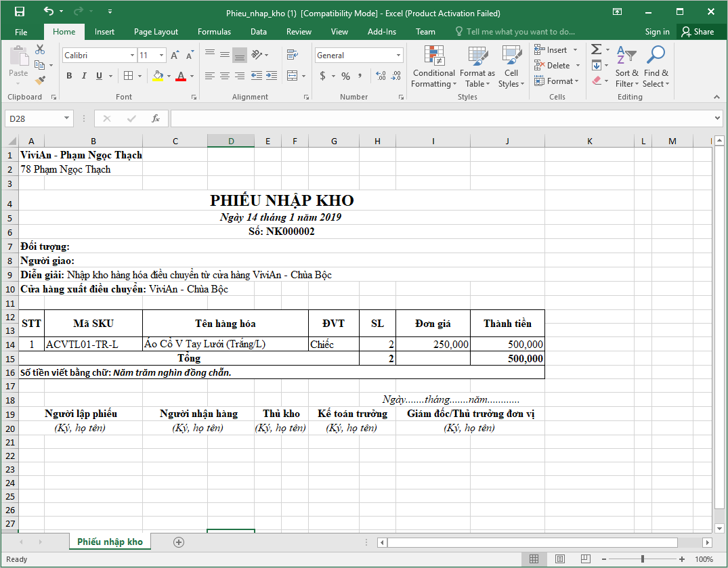Select the Phiếu nhập kho sheet tab
Image resolution: width=728 pixels, height=568 pixels.
pyautogui.click(x=110, y=542)
